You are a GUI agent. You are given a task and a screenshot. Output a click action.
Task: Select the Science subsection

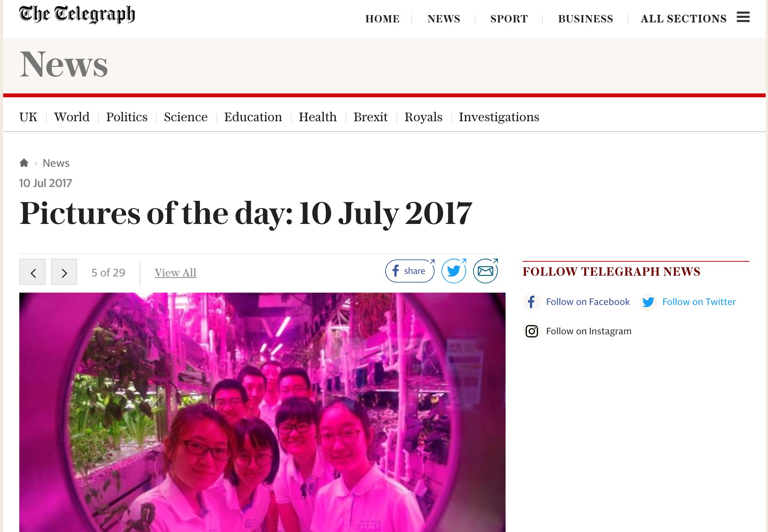pos(186,117)
